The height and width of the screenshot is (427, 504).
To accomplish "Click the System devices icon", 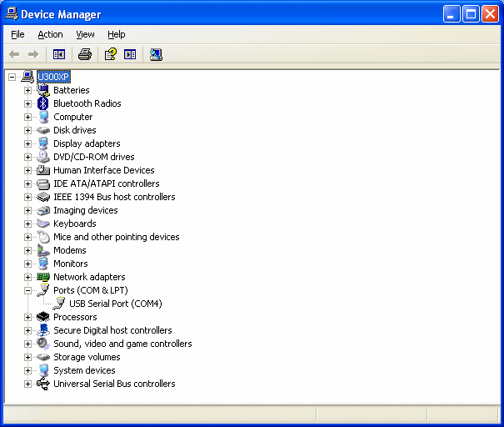I will [43, 370].
